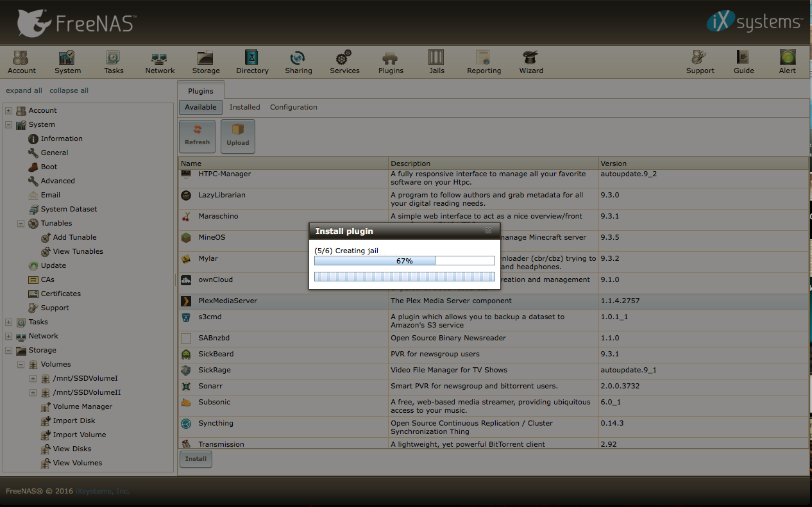Image resolution: width=812 pixels, height=507 pixels.
Task: Open Volume Manager tree item
Action: point(83,406)
